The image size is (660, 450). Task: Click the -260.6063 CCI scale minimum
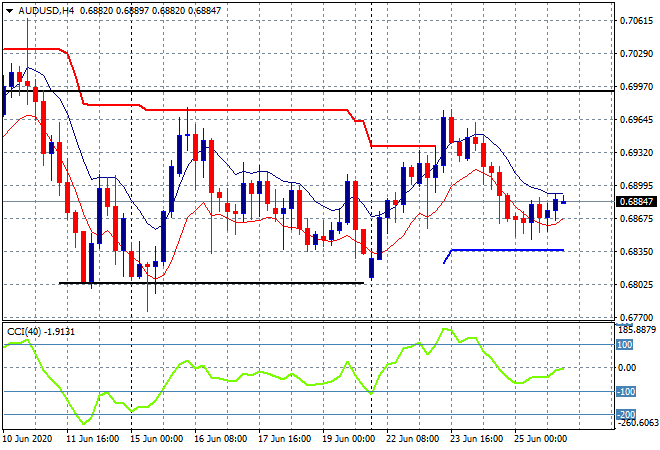point(637,423)
